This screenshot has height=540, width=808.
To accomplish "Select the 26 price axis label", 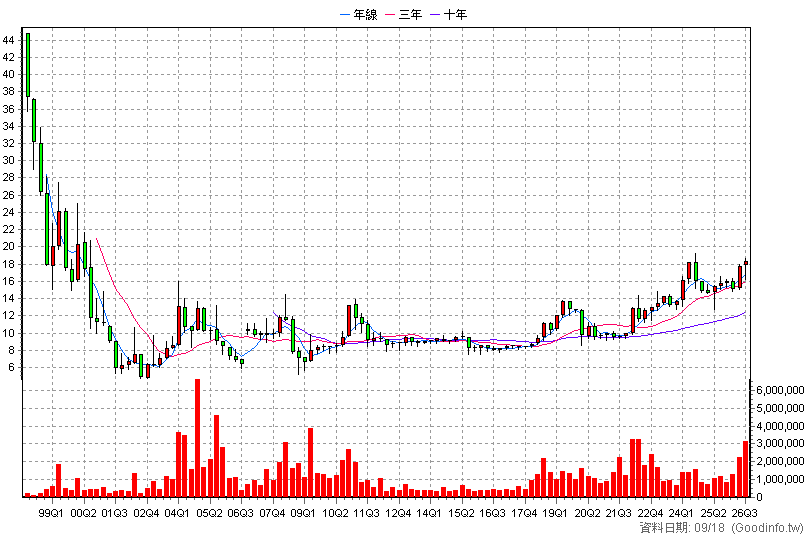I will 9,195.
